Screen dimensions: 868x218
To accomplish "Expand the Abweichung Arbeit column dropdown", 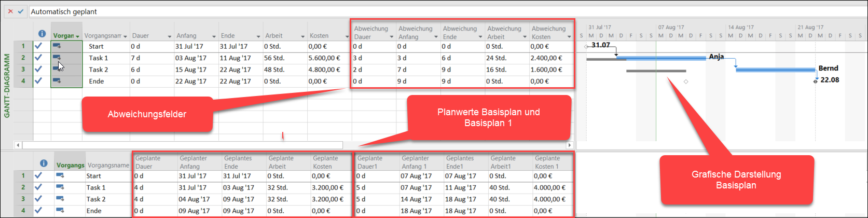I will coord(525,37).
